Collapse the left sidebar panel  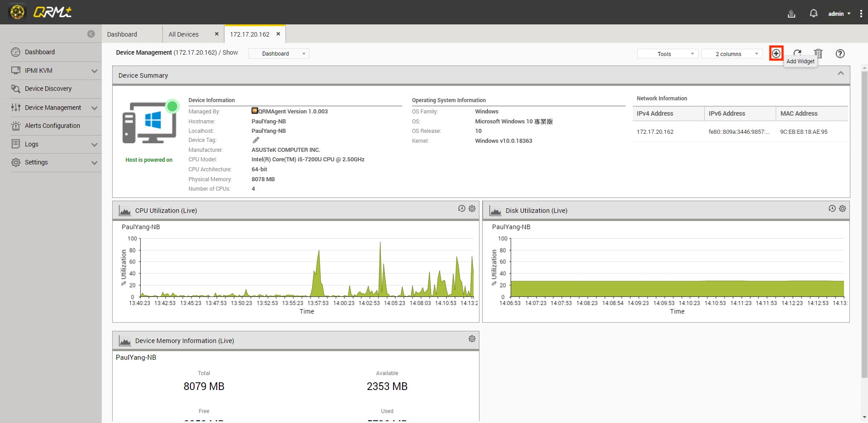[x=91, y=34]
